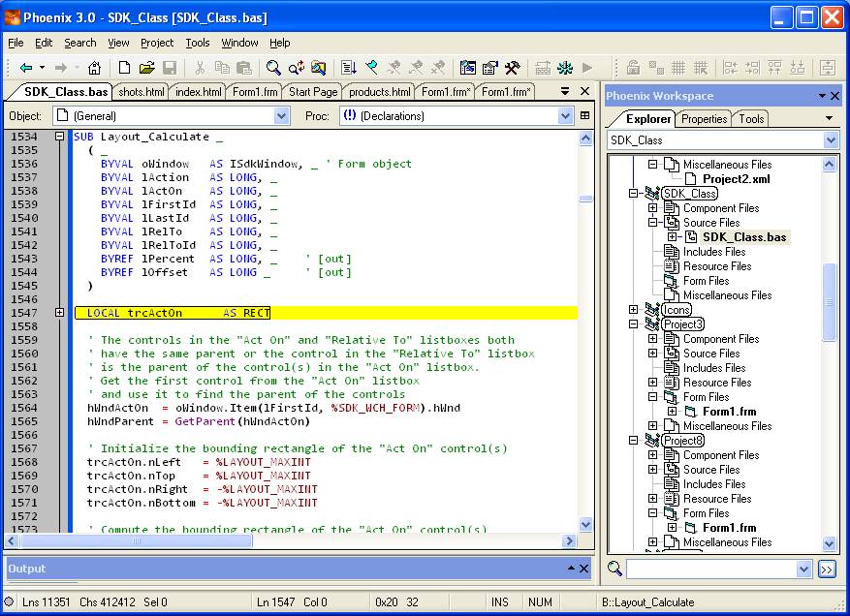Click the "B::Layout_Calculate" status bar text
Image resolution: width=850 pixels, height=616 pixels.
tap(647, 601)
